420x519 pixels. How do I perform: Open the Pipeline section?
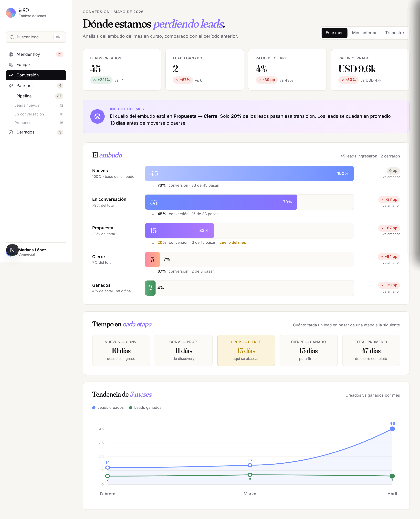click(x=36, y=96)
